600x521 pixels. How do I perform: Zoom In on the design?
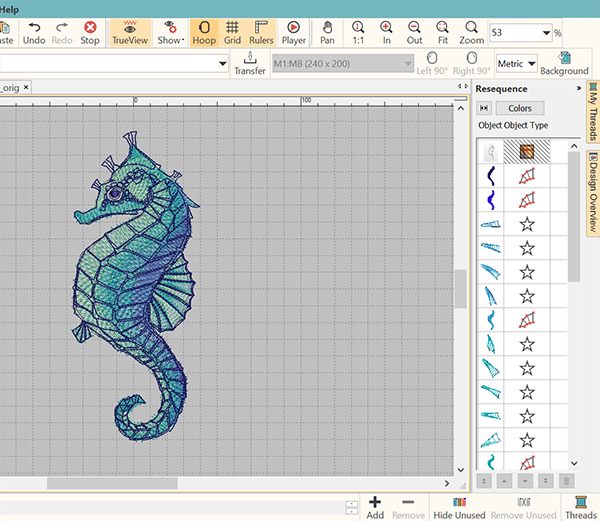click(386, 31)
